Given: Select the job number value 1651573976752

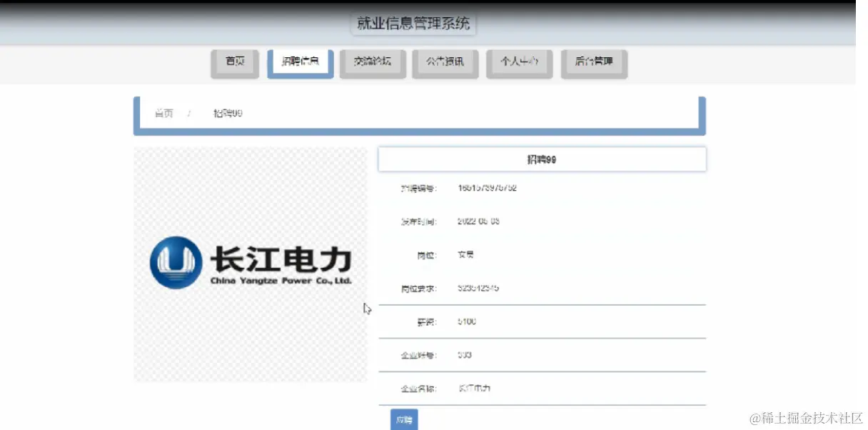Looking at the screenshot, I should [487, 189].
